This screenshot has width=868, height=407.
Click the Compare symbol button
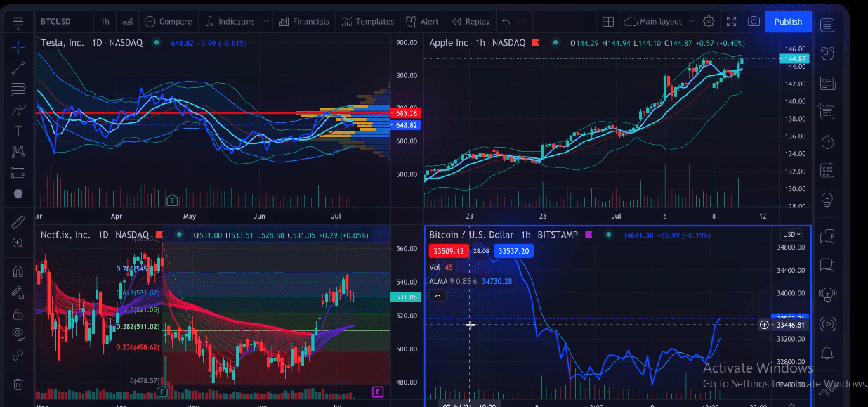pyautogui.click(x=167, y=22)
